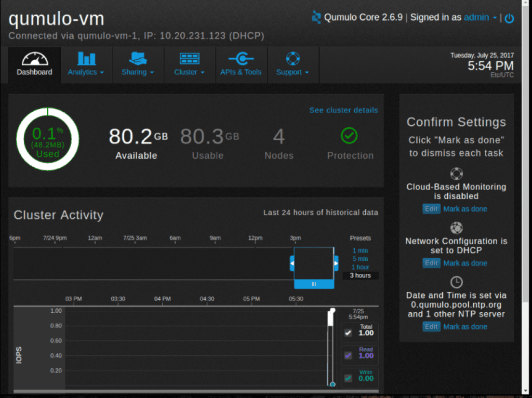Click the Dashboard gauge icon

34,58
